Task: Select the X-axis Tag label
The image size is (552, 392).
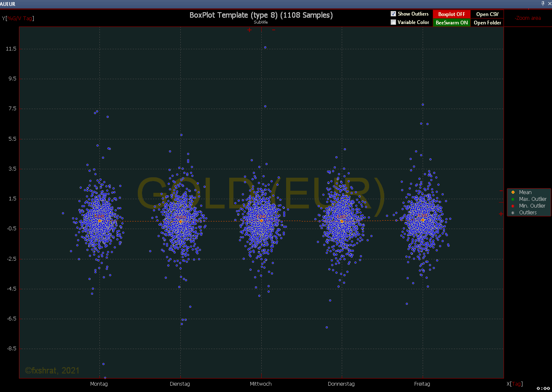Action: point(515,384)
